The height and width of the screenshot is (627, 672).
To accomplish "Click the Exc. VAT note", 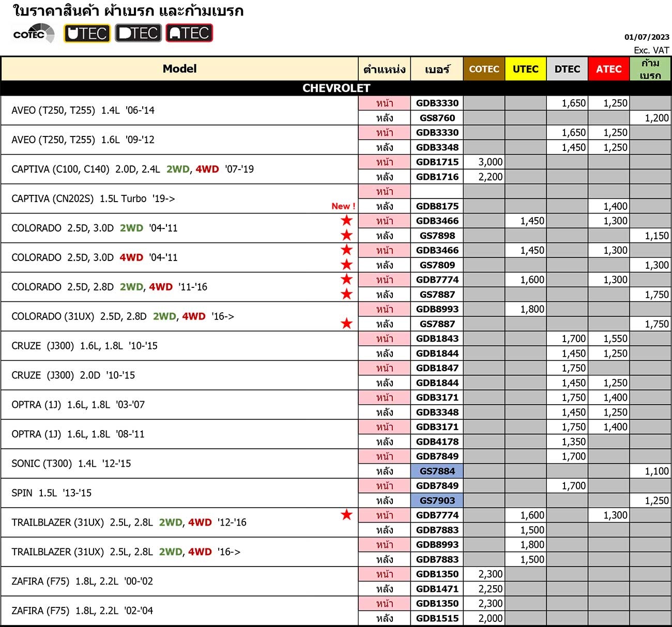I will tap(651, 50).
